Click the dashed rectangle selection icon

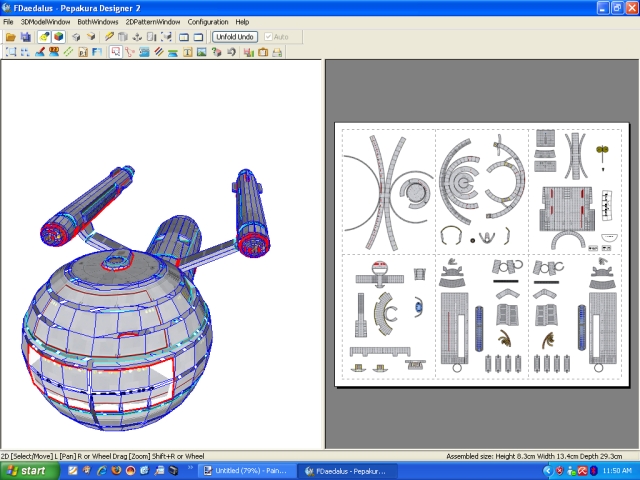coord(11,52)
